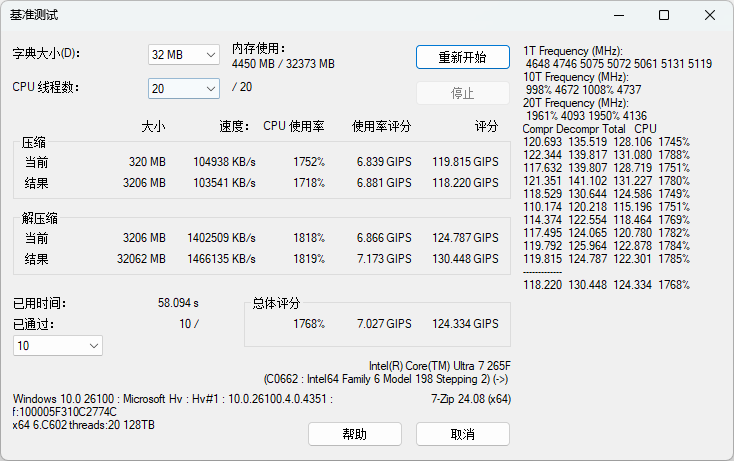This screenshot has width=734, height=461.
Task: Click the 1T Frequency (MHz) header
Action: click(573, 51)
